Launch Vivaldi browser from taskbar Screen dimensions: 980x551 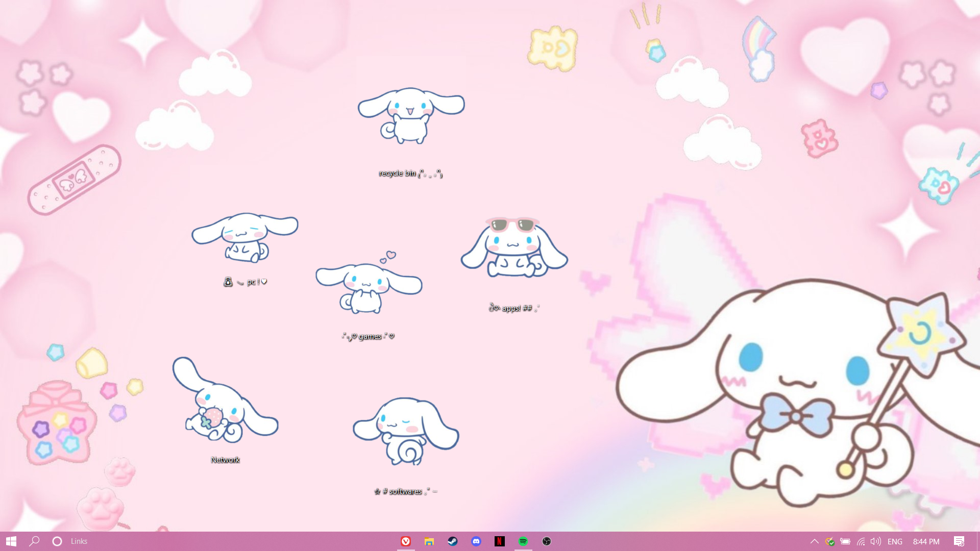(x=406, y=541)
